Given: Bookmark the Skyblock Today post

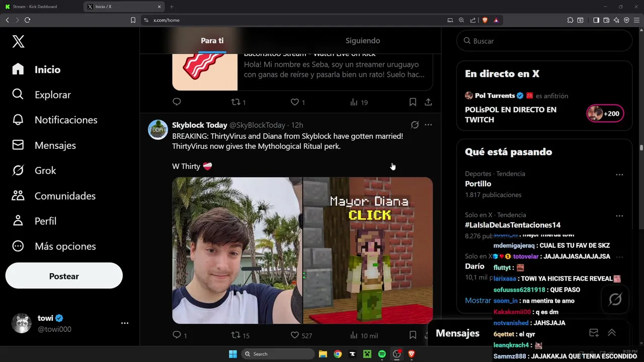Looking at the screenshot, I should 413,335.
